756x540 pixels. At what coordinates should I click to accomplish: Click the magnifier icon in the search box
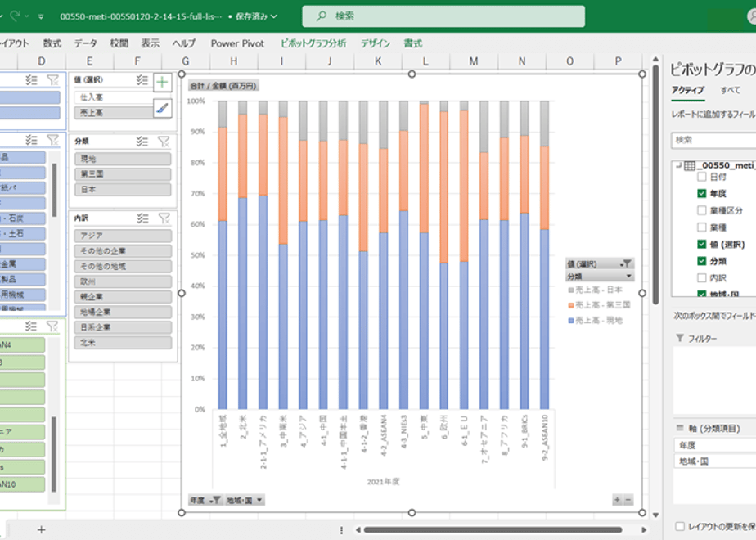click(321, 16)
